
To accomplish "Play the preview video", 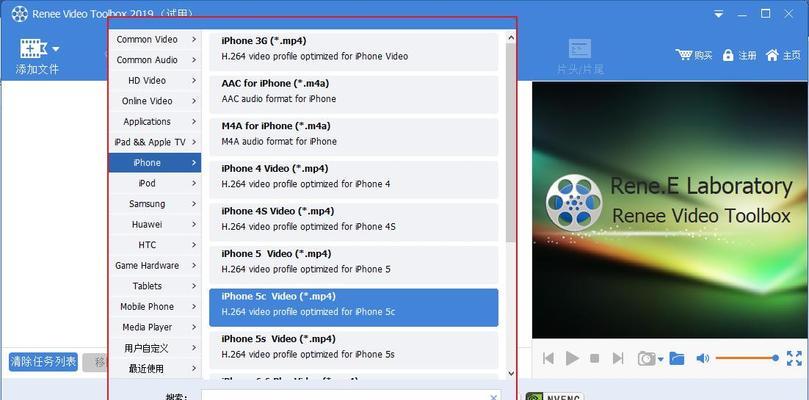I will point(572,358).
